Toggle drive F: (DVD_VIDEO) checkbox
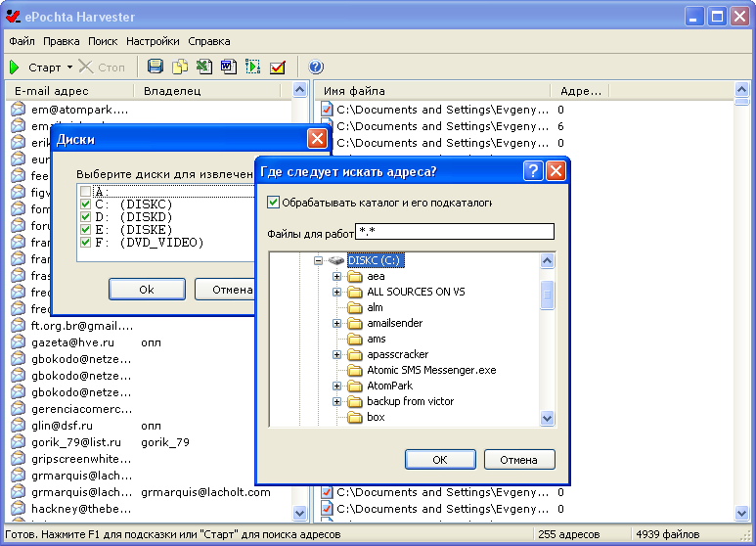756x546 pixels. coord(86,242)
